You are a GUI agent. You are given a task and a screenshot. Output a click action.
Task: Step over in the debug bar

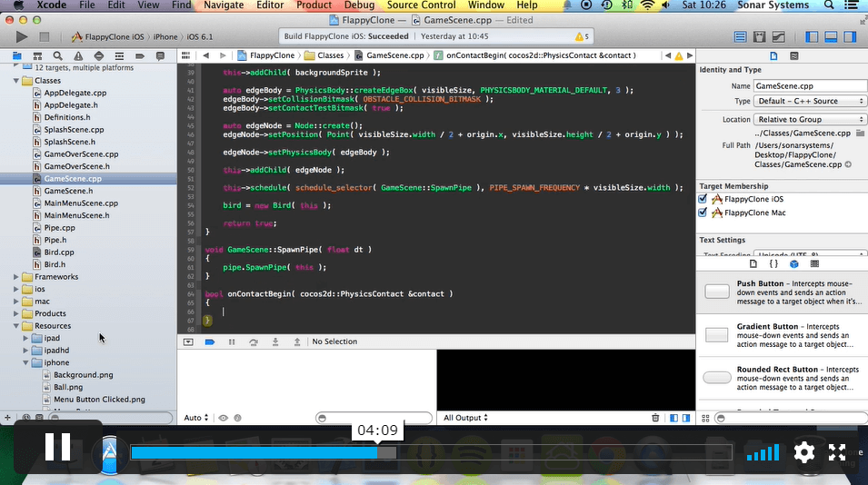point(254,341)
